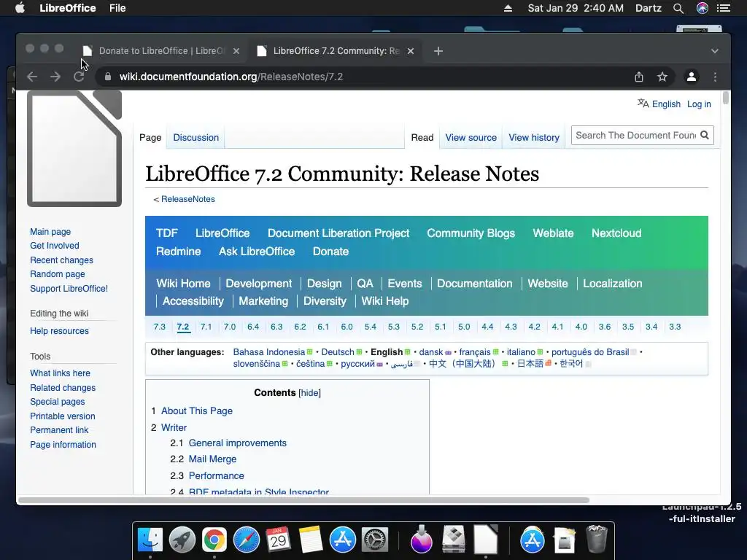Image resolution: width=747 pixels, height=560 pixels.
Task: Open the Accessibility navigation link
Action: tap(193, 301)
